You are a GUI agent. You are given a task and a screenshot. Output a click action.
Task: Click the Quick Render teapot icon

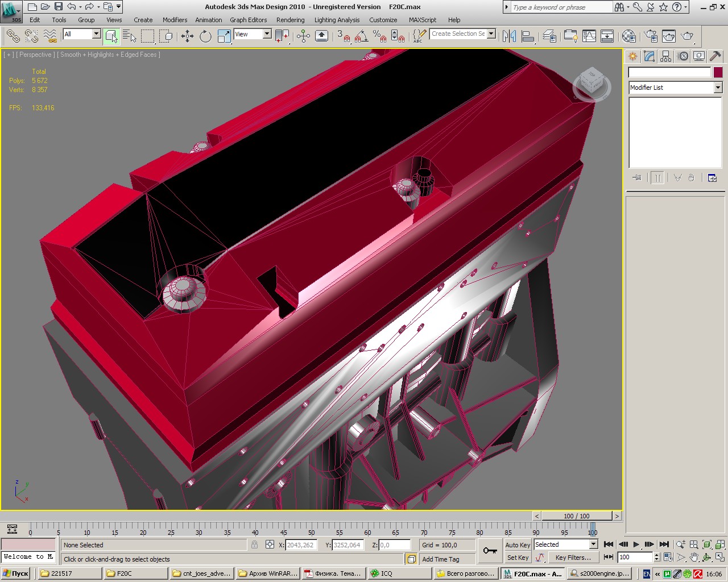[x=688, y=36]
